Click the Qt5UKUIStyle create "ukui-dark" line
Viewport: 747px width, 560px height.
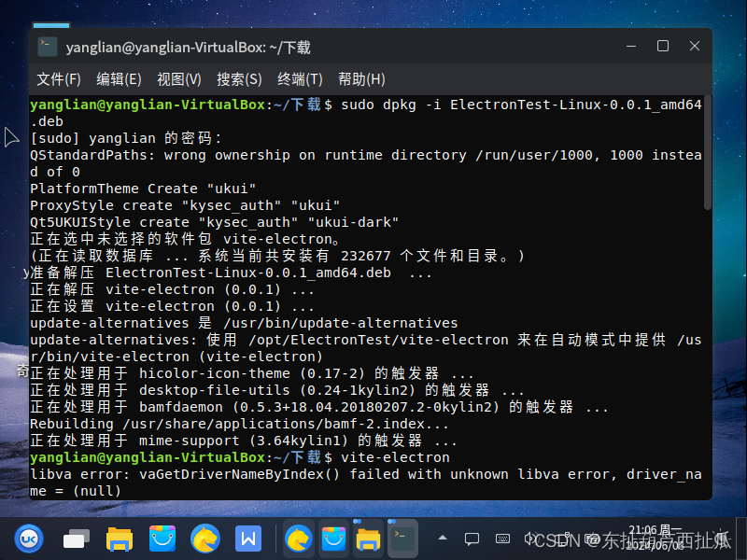click(215, 222)
